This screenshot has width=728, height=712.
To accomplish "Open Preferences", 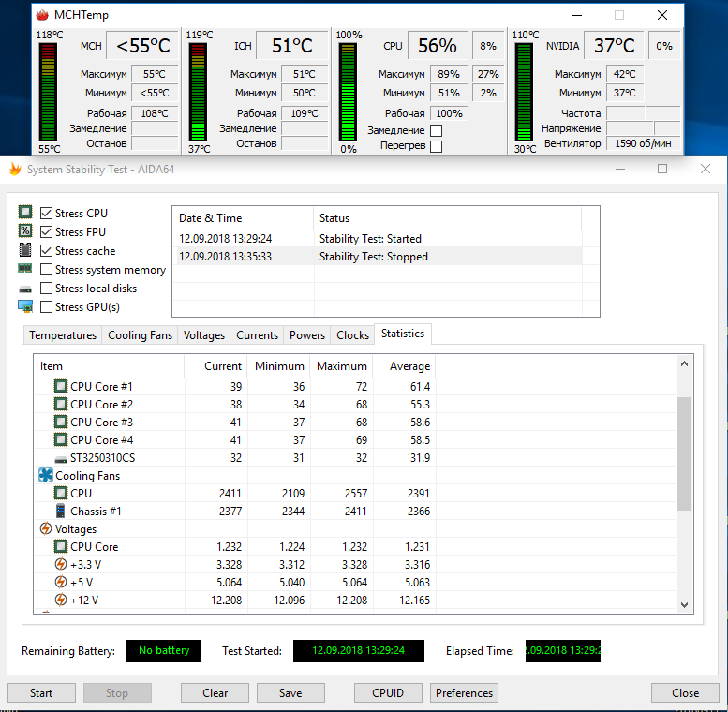I will tap(464, 693).
